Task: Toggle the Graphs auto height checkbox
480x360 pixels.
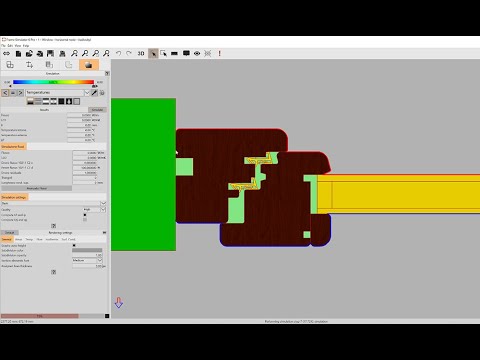Action: (74, 245)
